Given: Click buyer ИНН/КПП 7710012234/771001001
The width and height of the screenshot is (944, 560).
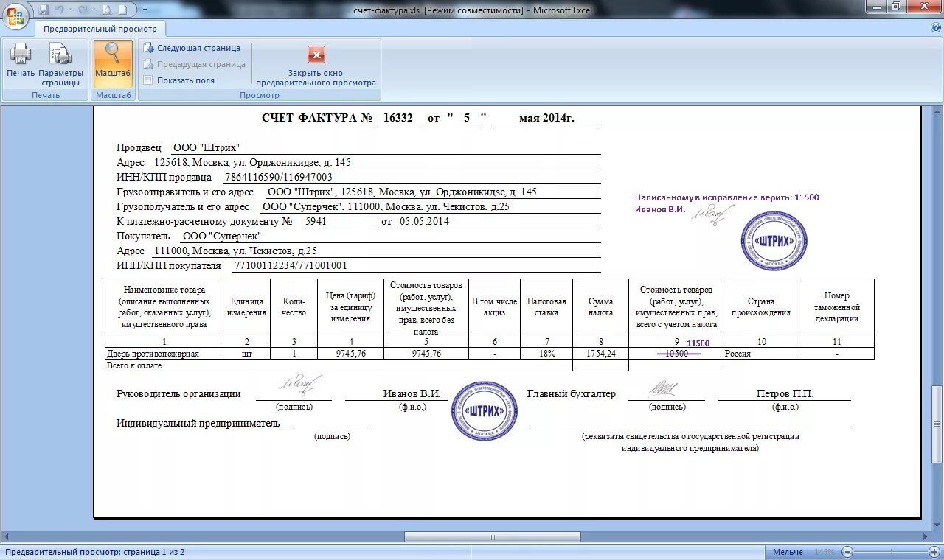Looking at the screenshot, I should pyautogui.click(x=291, y=265).
